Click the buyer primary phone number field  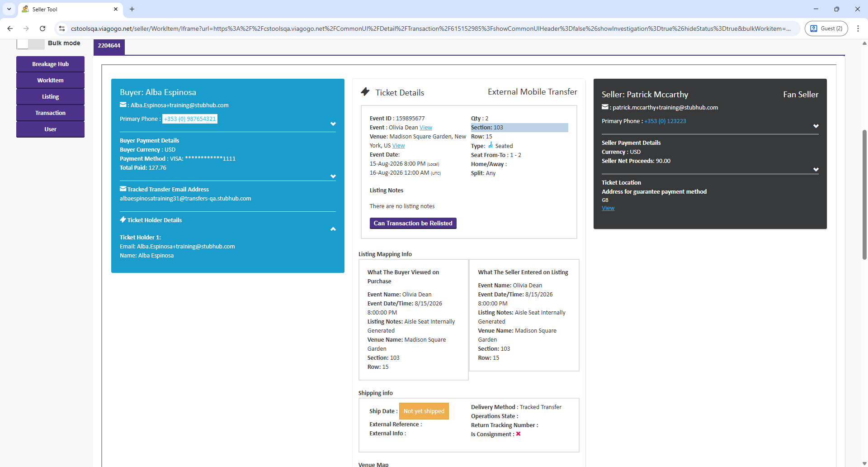click(x=190, y=119)
